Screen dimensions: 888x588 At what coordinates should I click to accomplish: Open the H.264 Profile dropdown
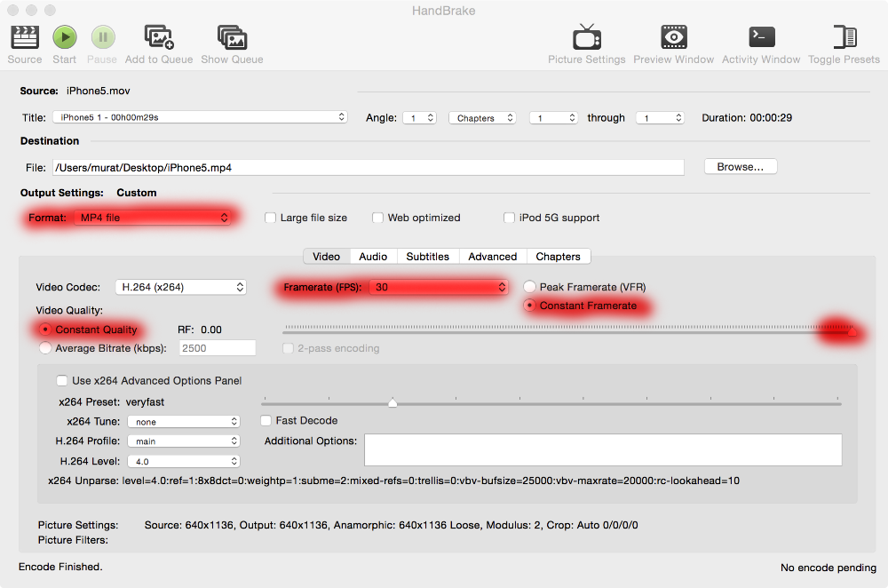(x=184, y=441)
